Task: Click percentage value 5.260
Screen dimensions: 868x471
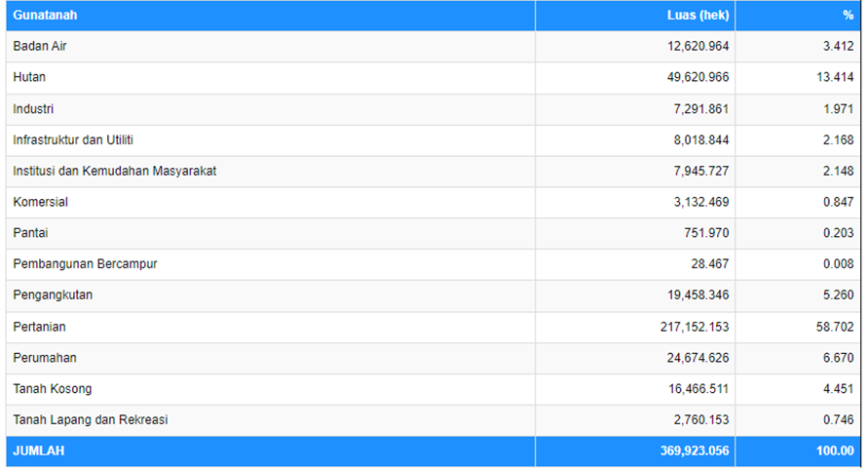Action: point(838,294)
